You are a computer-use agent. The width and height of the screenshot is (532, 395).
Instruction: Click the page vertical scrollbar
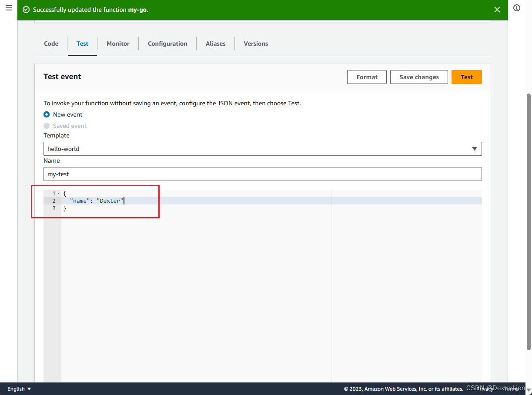529,221
